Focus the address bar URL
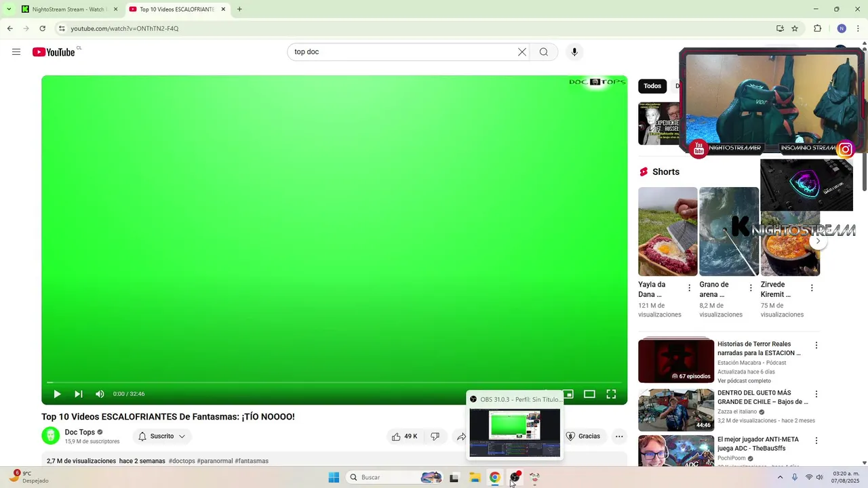 [125, 28]
